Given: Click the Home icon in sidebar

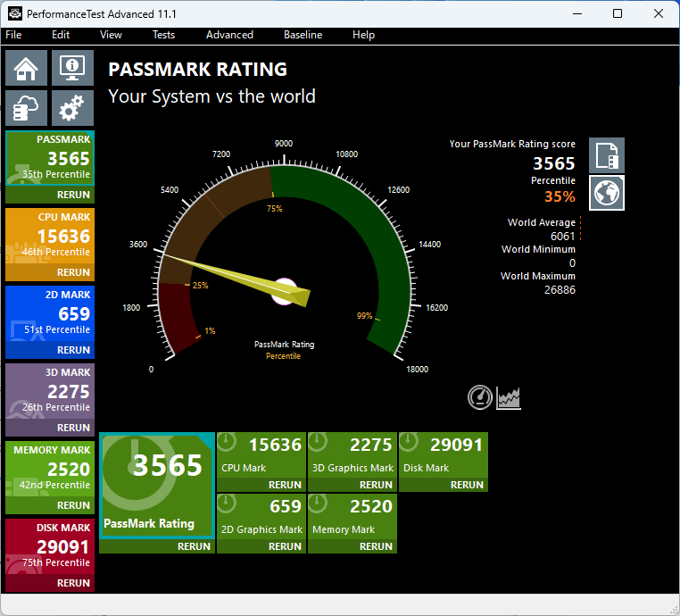Looking at the screenshot, I should click(x=27, y=68).
